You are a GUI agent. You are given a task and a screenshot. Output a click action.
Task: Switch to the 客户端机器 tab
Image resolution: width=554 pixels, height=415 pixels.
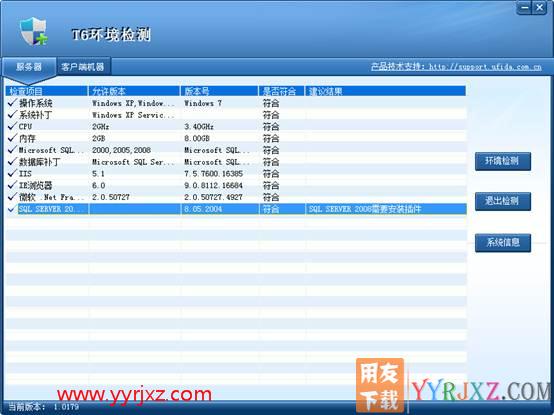pyautogui.click(x=83, y=67)
